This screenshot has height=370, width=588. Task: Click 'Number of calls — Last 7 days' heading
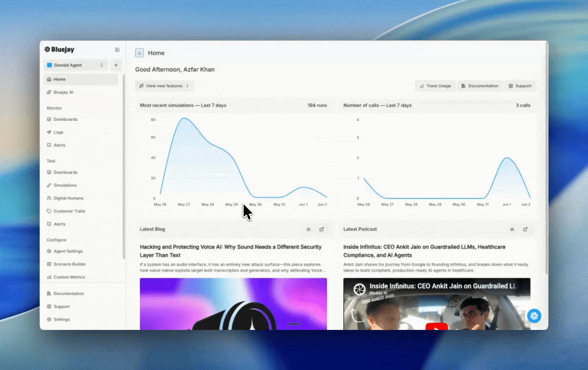click(x=378, y=105)
